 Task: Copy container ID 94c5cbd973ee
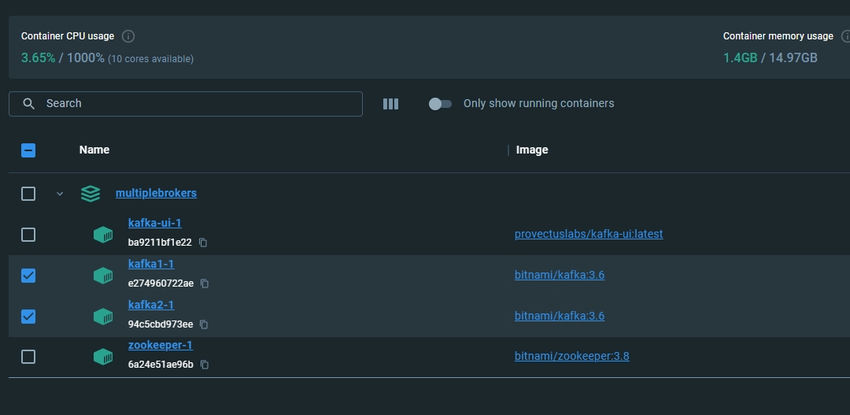tap(204, 325)
